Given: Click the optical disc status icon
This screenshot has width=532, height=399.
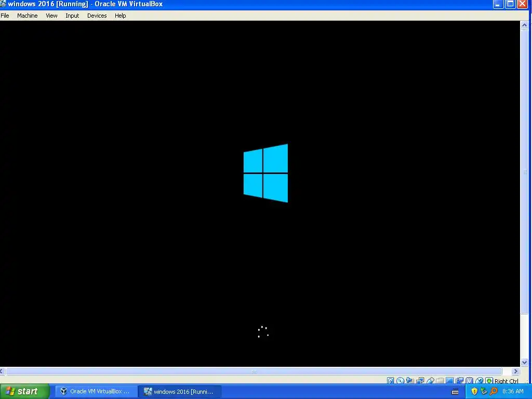Looking at the screenshot, I should tap(401, 381).
